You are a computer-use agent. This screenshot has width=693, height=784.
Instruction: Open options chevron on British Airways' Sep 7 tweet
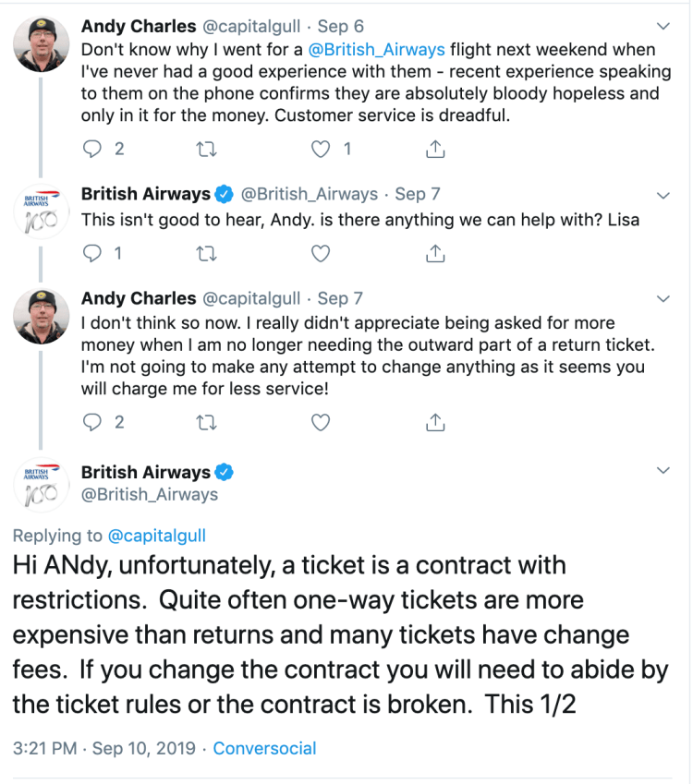663,195
